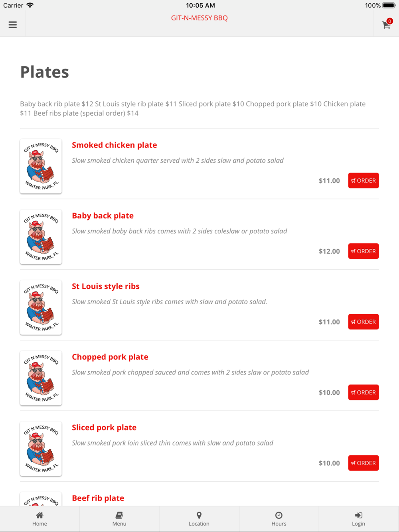Open the hamburger menu icon
Viewport: 399px width, 532px height.
pyautogui.click(x=13, y=25)
